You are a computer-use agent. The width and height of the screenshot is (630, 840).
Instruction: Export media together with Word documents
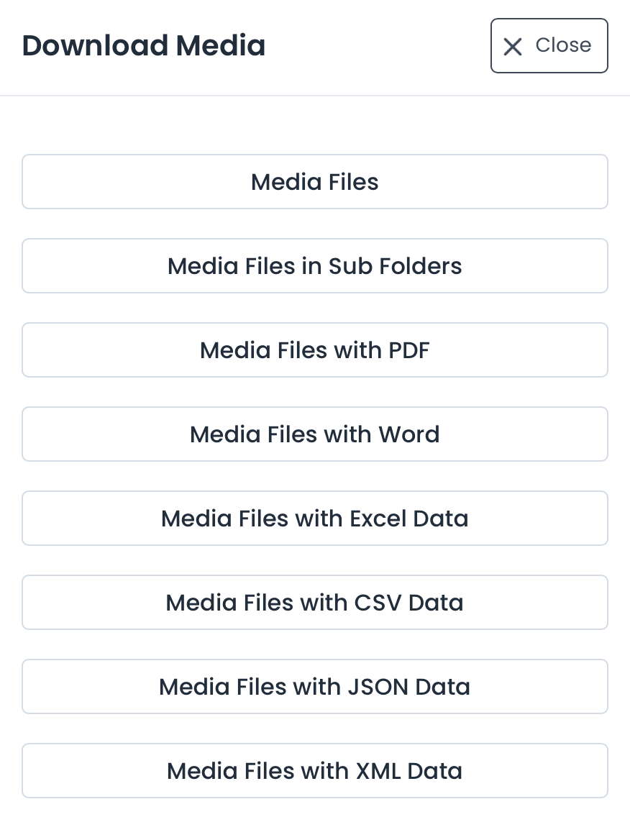(x=314, y=434)
